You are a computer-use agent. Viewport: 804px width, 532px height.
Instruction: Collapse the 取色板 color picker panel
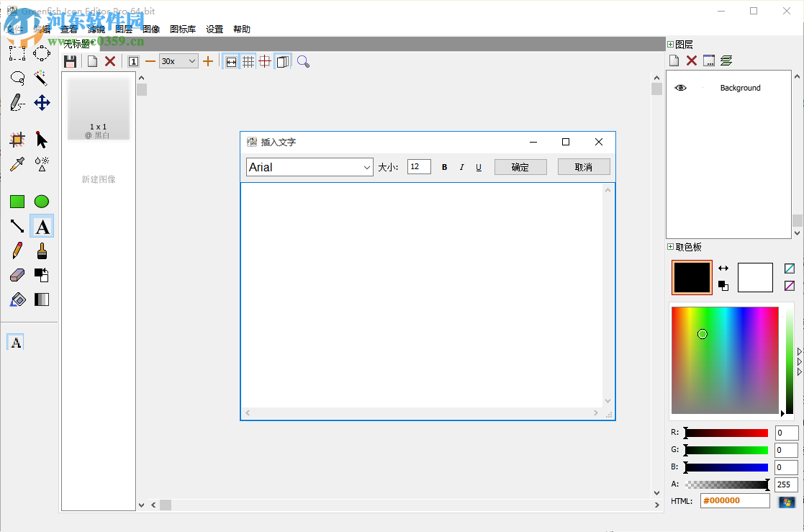[x=669, y=246]
